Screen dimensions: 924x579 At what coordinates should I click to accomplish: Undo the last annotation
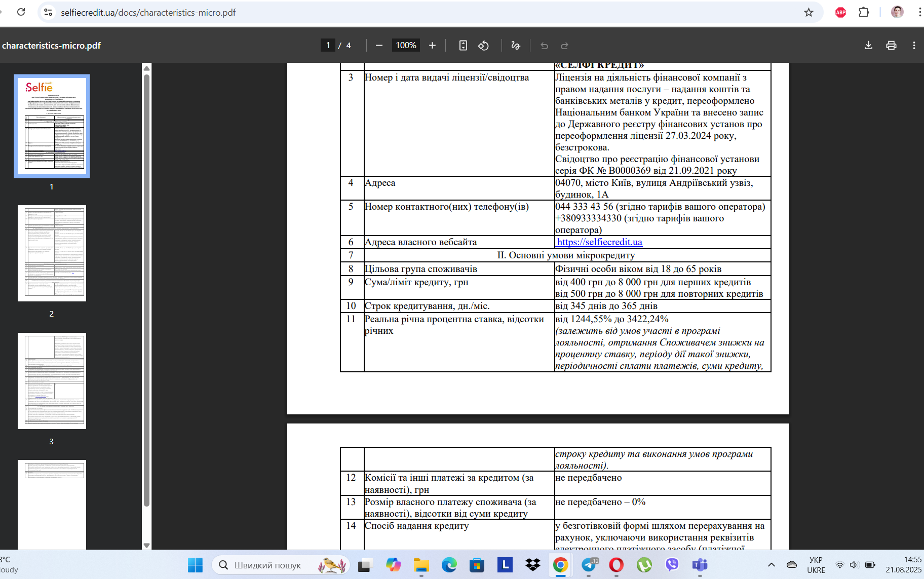pyautogui.click(x=544, y=46)
